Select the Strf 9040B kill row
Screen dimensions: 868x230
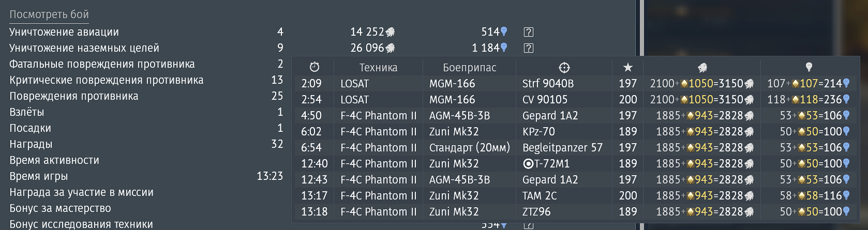(x=575, y=83)
